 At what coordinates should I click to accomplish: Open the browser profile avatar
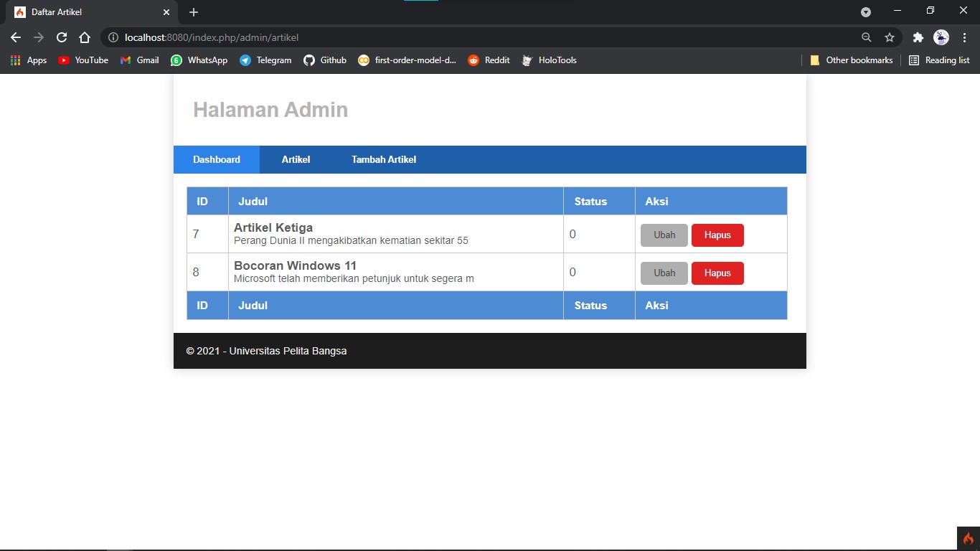940,37
